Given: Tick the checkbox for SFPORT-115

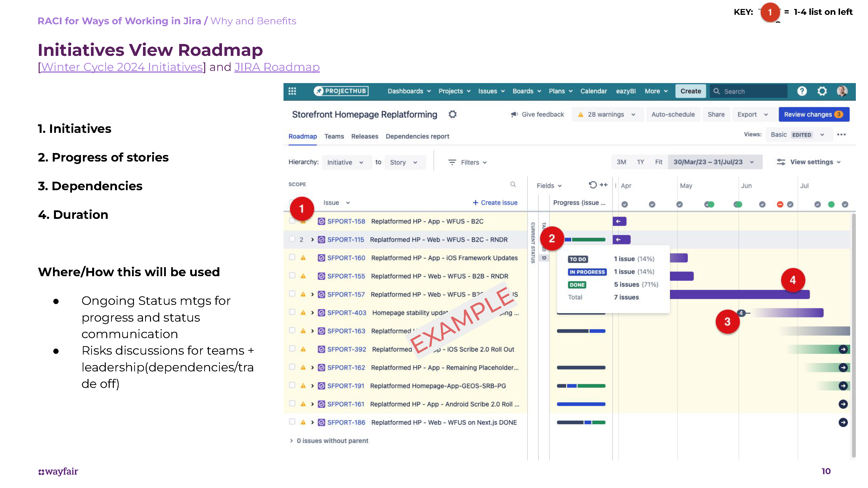Looking at the screenshot, I should [x=292, y=239].
